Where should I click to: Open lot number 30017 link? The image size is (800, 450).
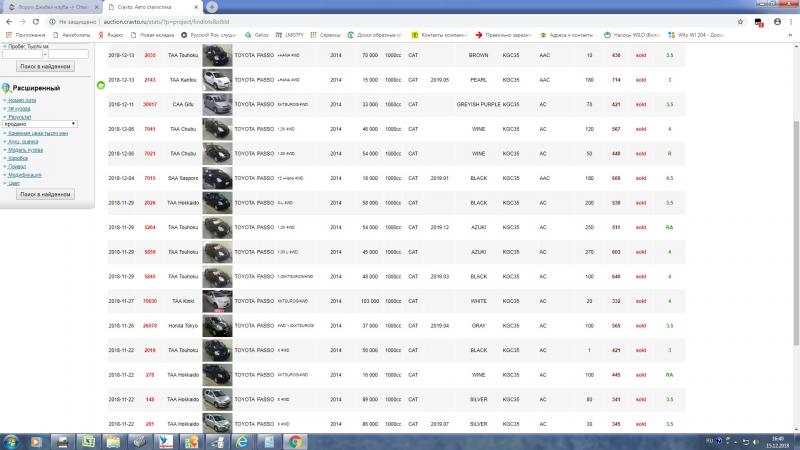click(x=150, y=105)
